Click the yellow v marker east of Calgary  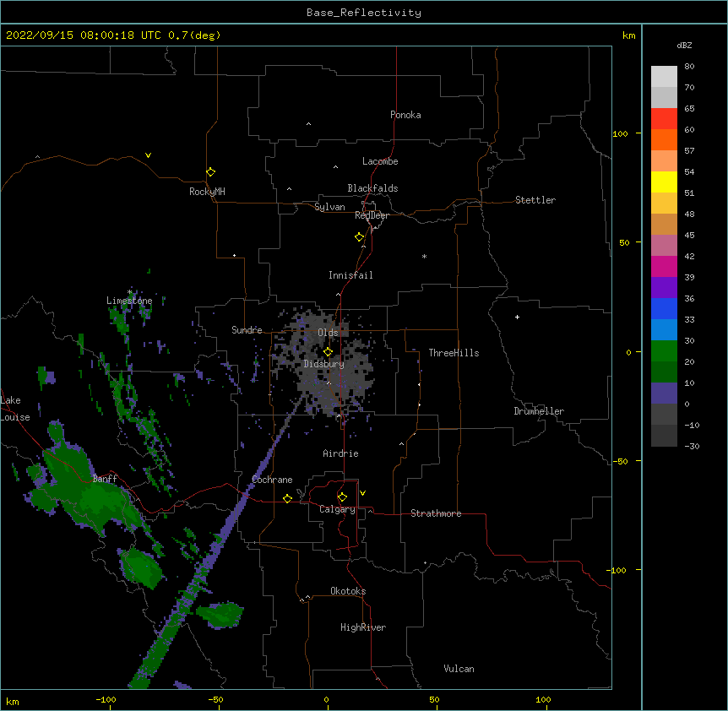pyautogui.click(x=362, y=493)
